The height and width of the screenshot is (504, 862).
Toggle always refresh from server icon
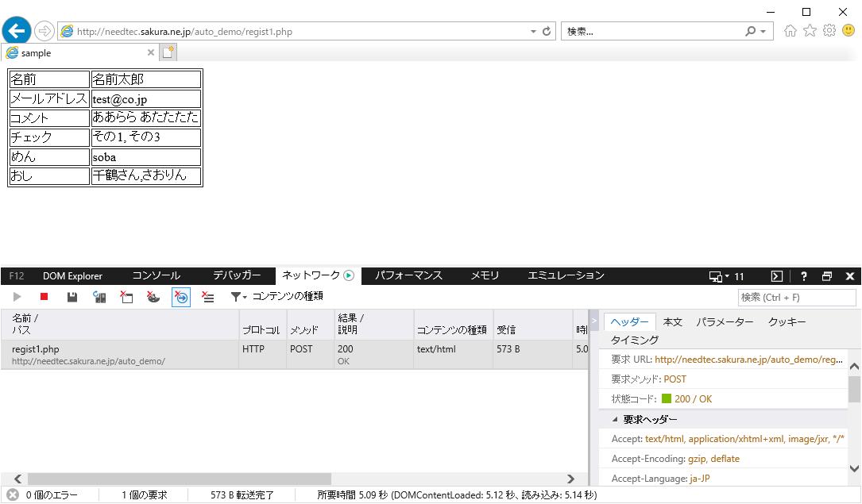pyautogui.click(x=99, y=297)
